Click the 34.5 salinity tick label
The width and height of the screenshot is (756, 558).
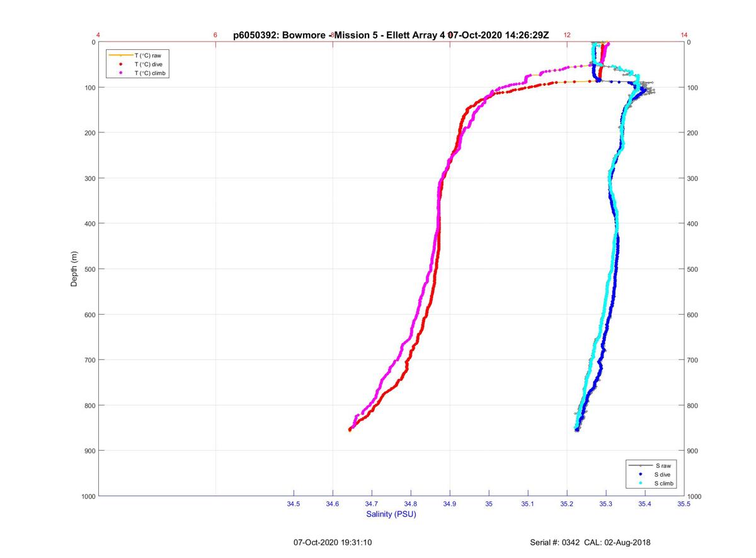[294, 504]
